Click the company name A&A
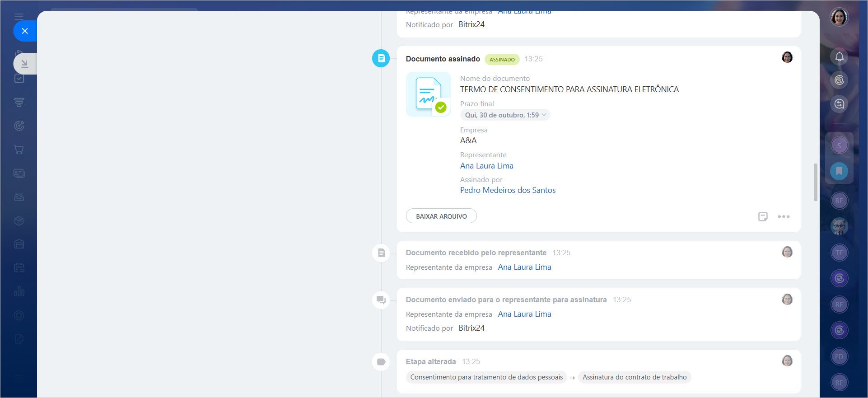 (x=468, y=140)
